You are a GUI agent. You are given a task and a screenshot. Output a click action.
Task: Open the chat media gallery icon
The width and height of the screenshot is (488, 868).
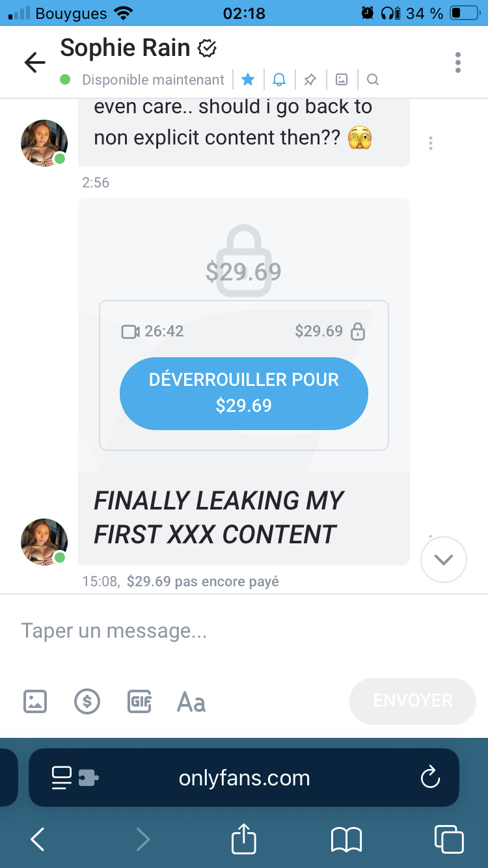coord(342,79)
